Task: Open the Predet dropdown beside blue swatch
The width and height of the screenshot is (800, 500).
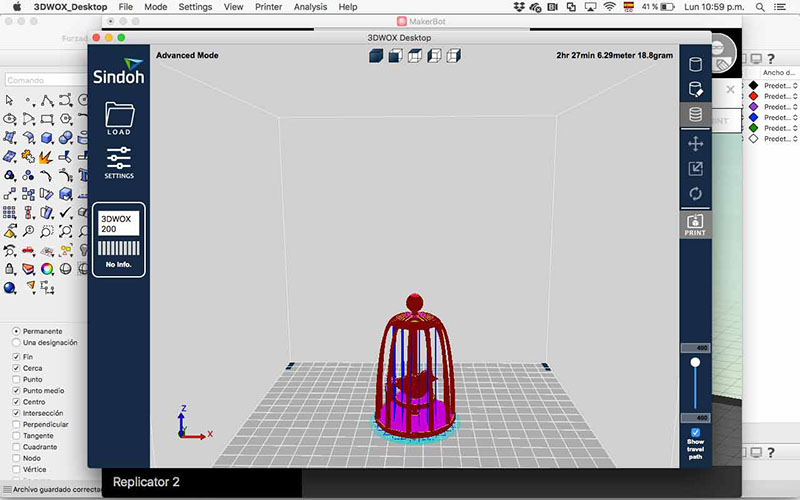Action: [781, 118]
